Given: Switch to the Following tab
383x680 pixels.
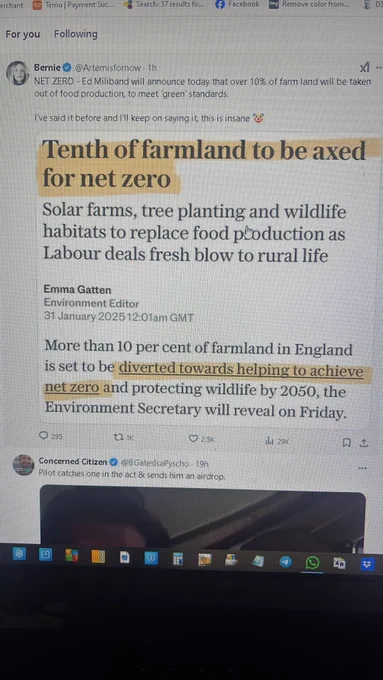Looking at the screenshot, I should click(x=75, y=34).
